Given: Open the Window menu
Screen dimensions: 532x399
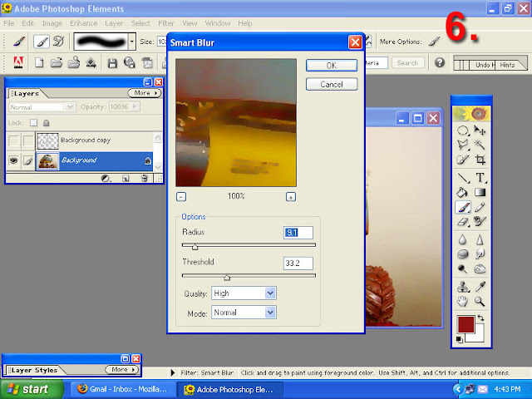Looking at the screenshot, I should 218,23.
